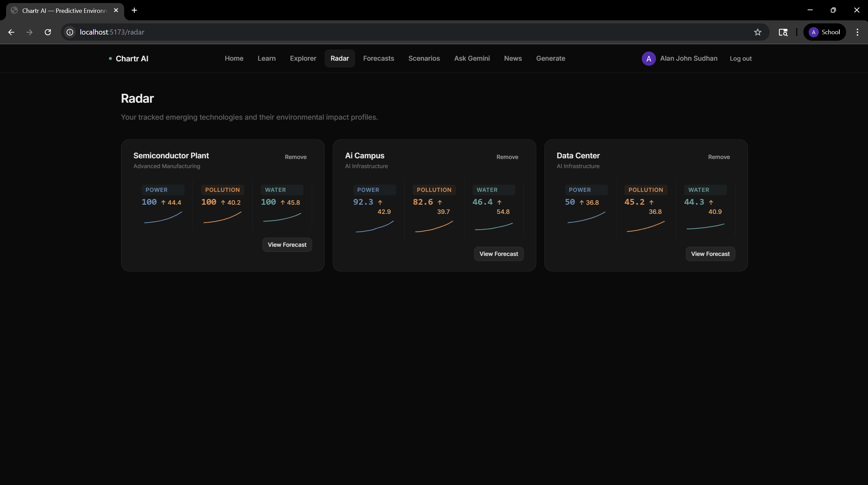Click the Semiconductor Plant power sparkline chart
The image size is (868, 485).
click(163, 218)
